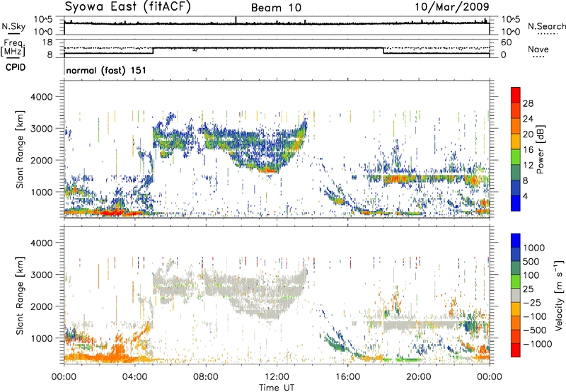The width and height of the screenshot is (566, 392).
Task: Click the '08:00' time axis tick label
Action: (206, 377)
